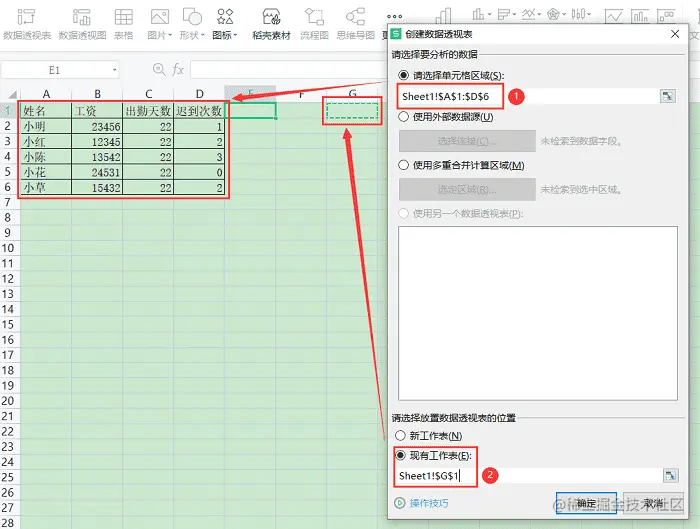Insert a line sparkline
Image resolution: width=700 pixels, height=529 pixels.
[x=614, y=16]
